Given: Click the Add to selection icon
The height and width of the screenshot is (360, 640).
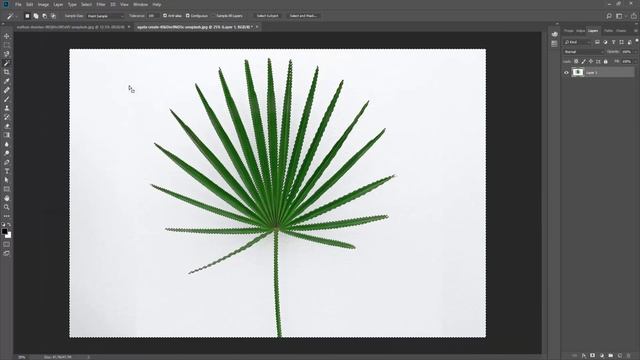Looking at the screenshot, I should click(x=36, y=16).
